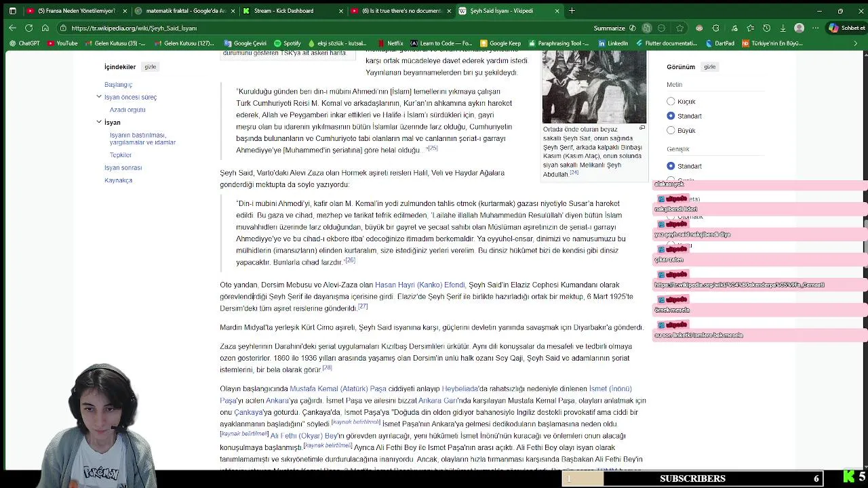Reload the page with the refresh icon

tap(28, 28)
